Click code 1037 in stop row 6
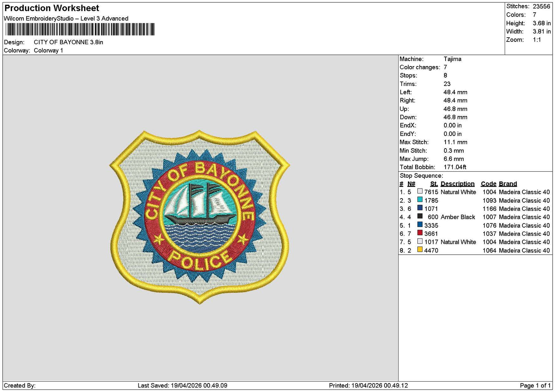Screen dimensions: 555x392 [489, 234]
